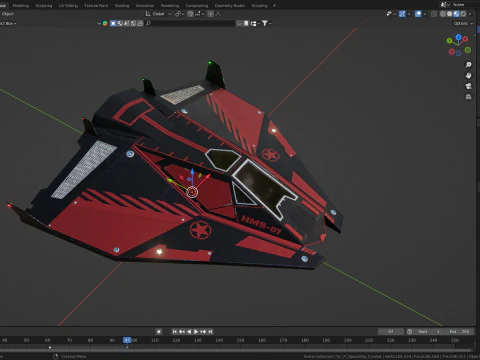This screenshot has width=480, height=360.
Task: Toggle show gizmos button
Action: coord(402,14)
